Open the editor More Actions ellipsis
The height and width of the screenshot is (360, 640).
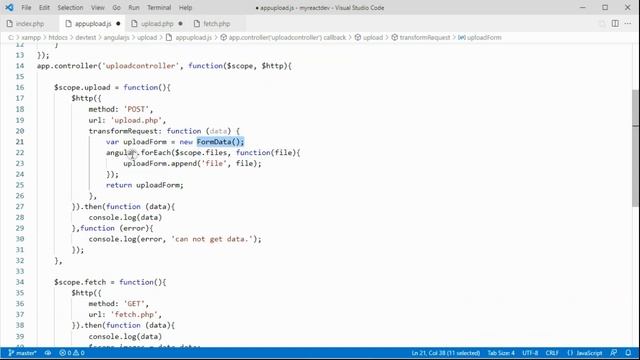click(x=628, y=24)
